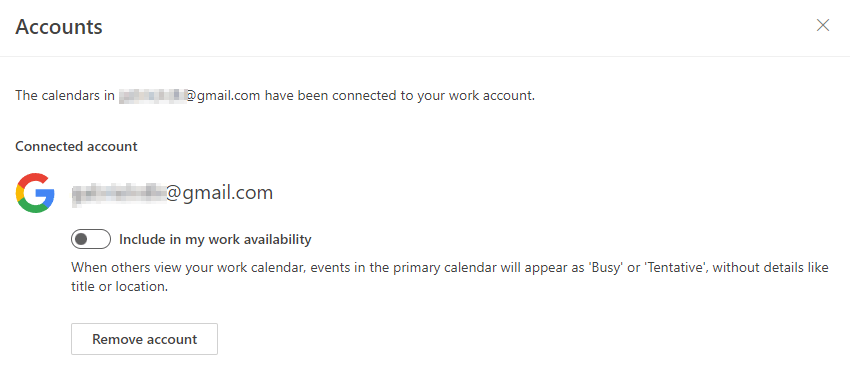Click the blurred username next to the Google logo
This screenshot has height=371, width=850.
click(x=118, y=193)
